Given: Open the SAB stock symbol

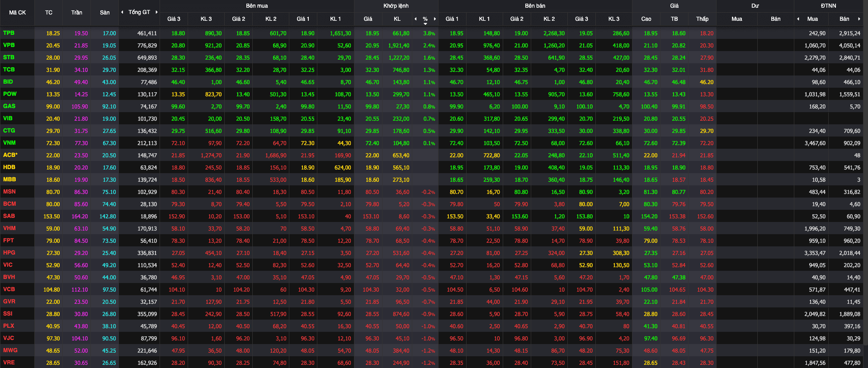Looking at the screenshot, I should coord(9,216).
